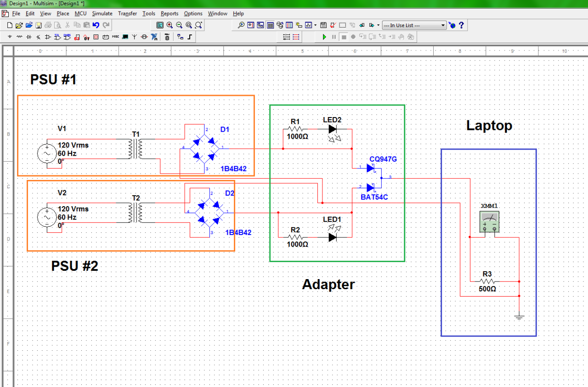Click the "PSU #2" text label
Viewport: 588px width, 387px height.
tap(74, 266)
